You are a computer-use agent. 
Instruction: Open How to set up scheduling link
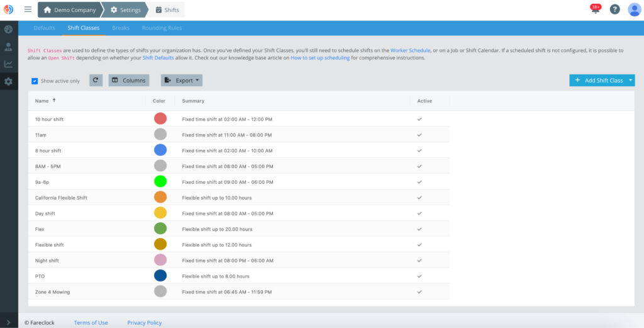pos(320,58)
